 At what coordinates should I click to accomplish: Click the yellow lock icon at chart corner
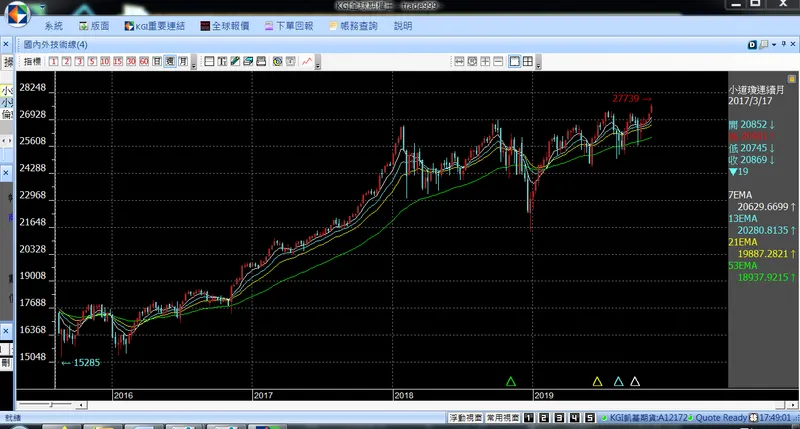point(791,79)
